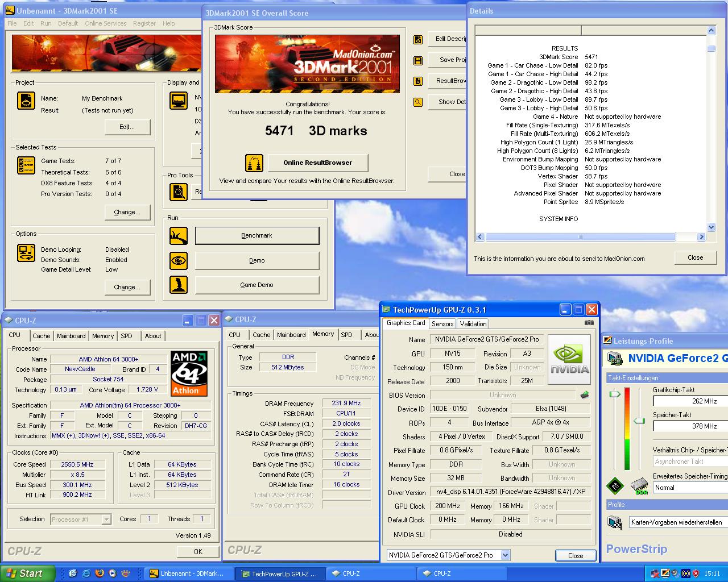The width and height of the screenshot is (728, 582).
Task: Click the Unbenannt - 3DMark taskbar button
Action: (189, 573)
